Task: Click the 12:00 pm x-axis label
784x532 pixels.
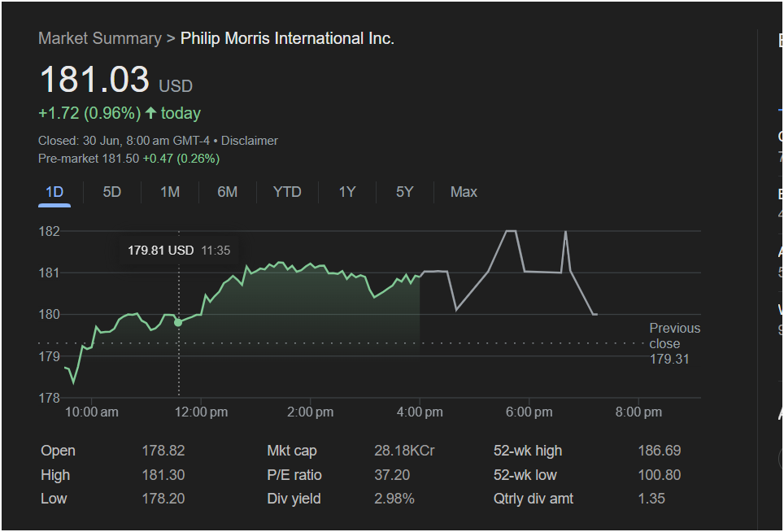Action: [x=201, y=412]
